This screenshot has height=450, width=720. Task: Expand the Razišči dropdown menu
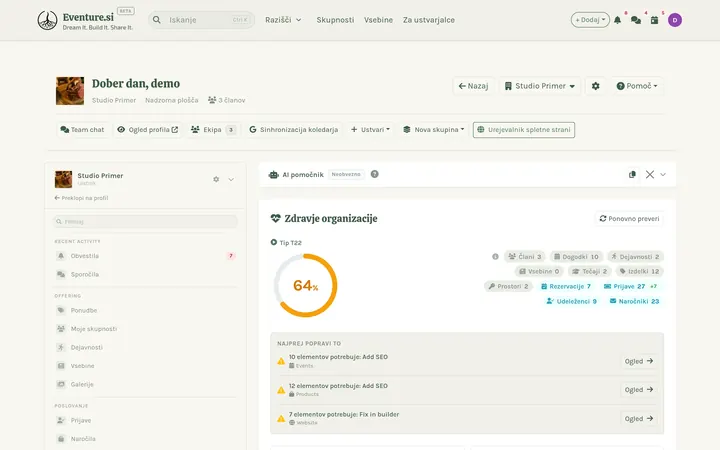tap(283, 20)
